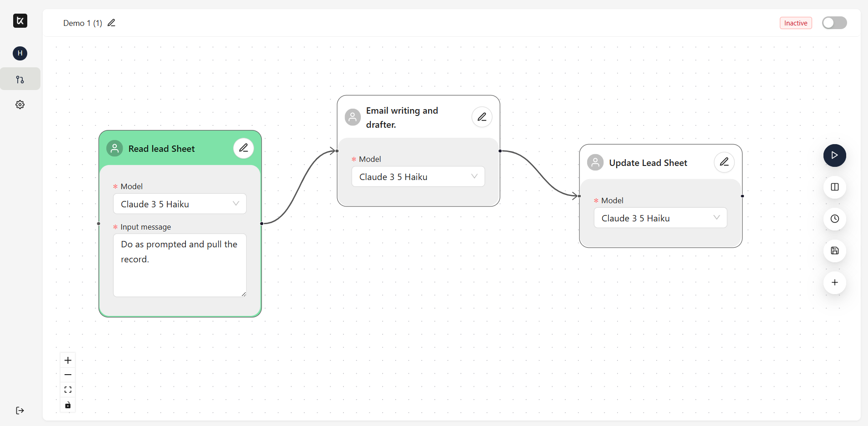Zoom out on the canvas
Viewport: 868px width, 426px height.
pos(68,375)
